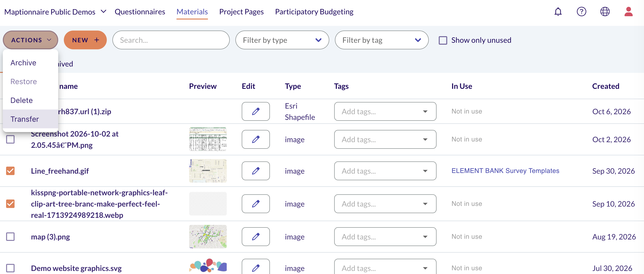Select the Materials tab
This screenshot has width=644, height=274.
tap(192, 12)
